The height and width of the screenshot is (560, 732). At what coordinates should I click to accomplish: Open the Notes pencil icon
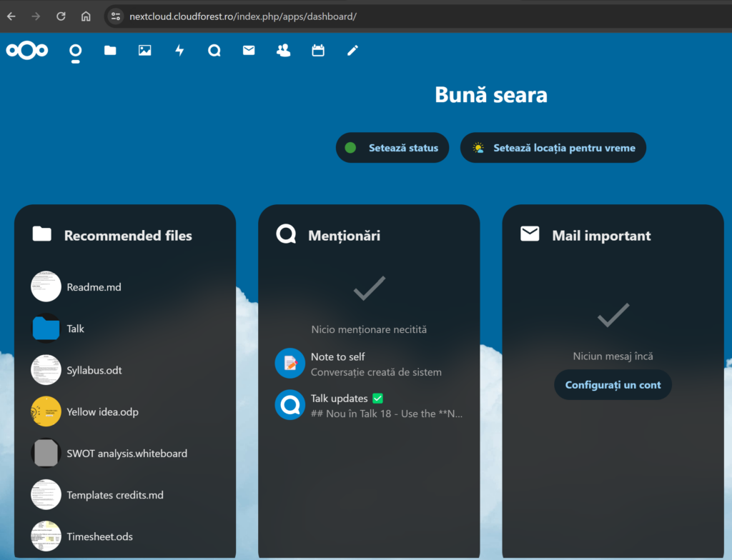[352, 51]
